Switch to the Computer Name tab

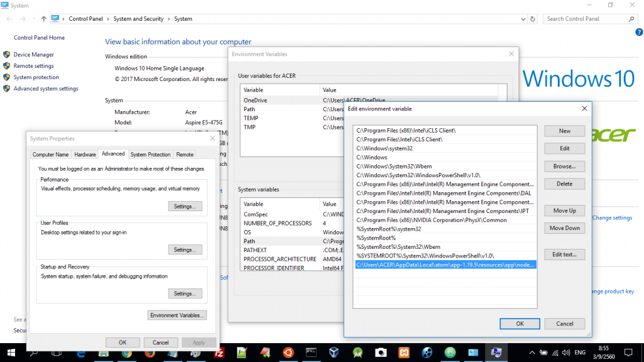click(50, 155)
